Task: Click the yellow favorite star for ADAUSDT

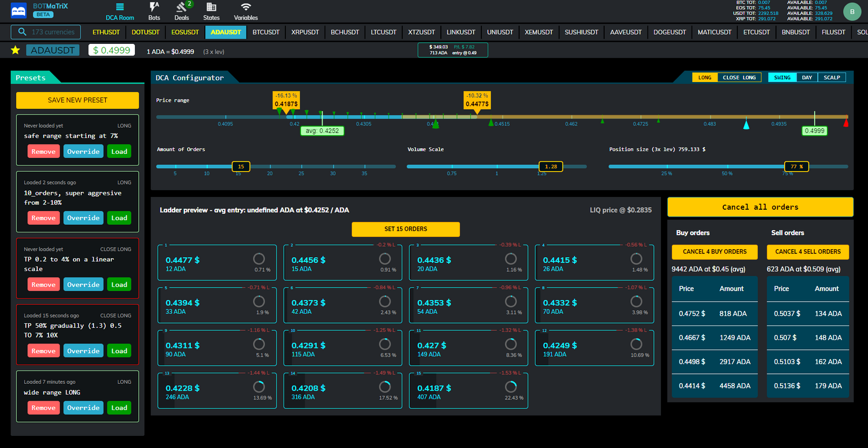Action: click(x=16, y=50)
